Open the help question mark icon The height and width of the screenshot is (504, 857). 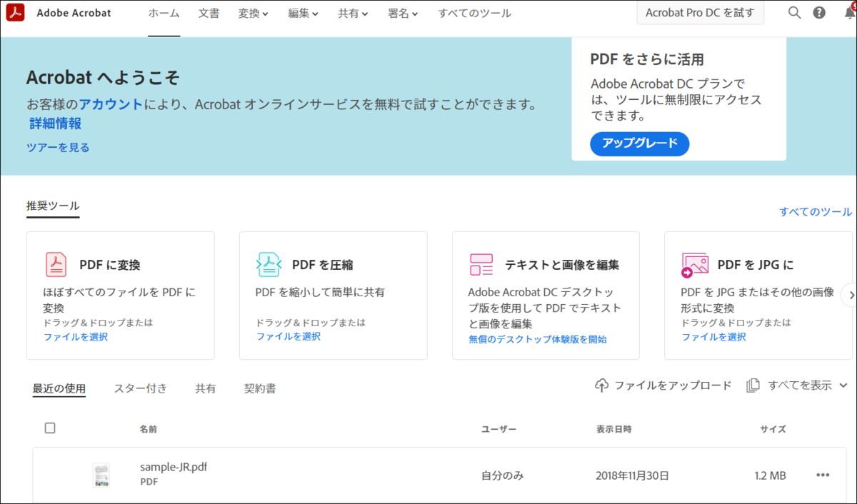(x=819, y=13)
